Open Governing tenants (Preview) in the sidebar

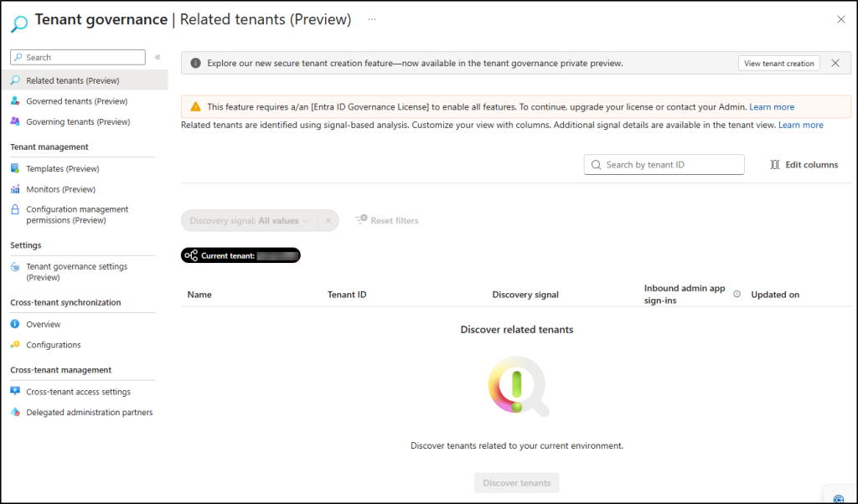(x=78, y=121)
